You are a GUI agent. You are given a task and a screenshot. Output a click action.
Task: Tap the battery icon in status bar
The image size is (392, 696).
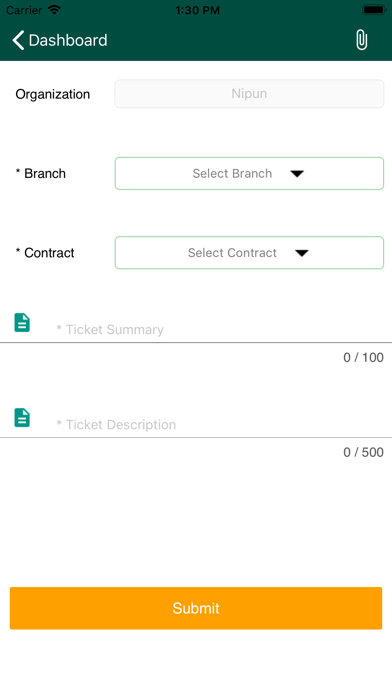pos(374,10)
